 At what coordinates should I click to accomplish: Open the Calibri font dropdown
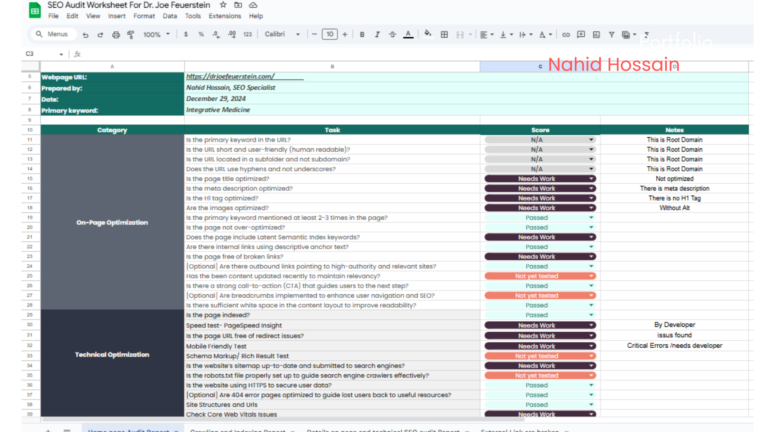[282, 34]
